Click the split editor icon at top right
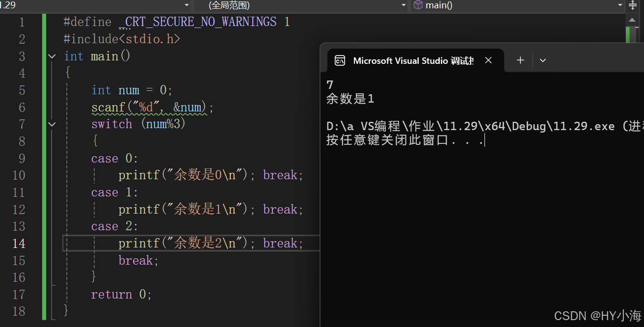 [633, 5]
